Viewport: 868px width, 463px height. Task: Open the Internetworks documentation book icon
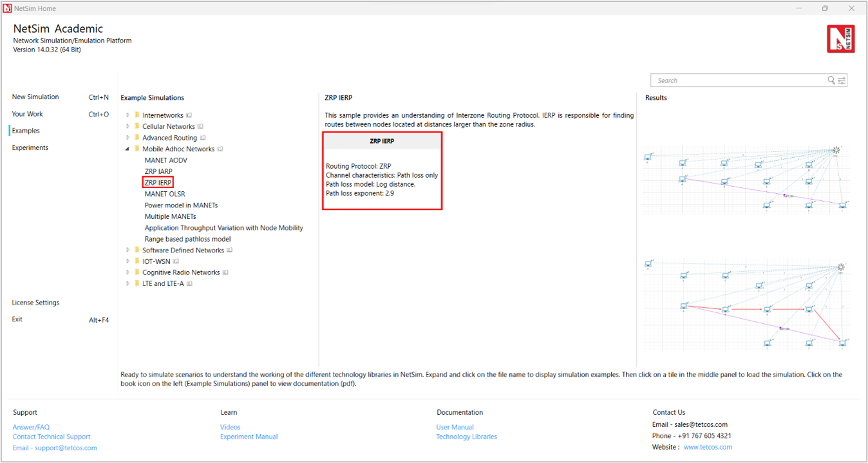coord(189,116)
